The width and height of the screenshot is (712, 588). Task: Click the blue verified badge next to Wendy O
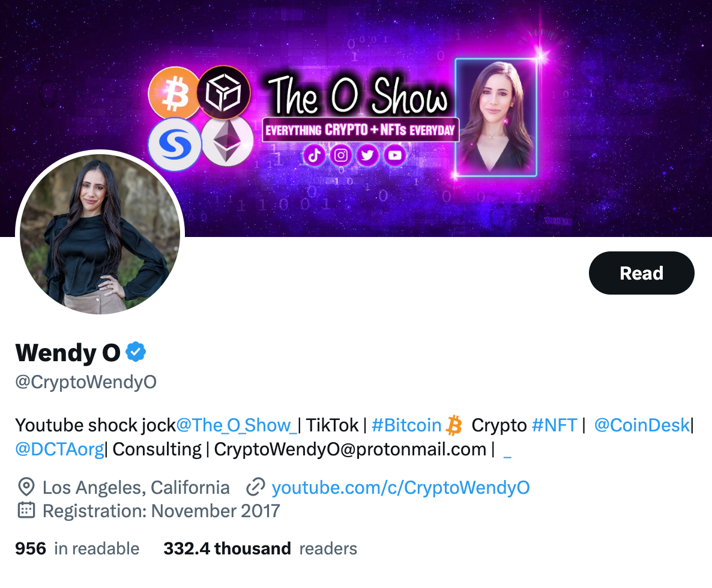coord(135,352)
